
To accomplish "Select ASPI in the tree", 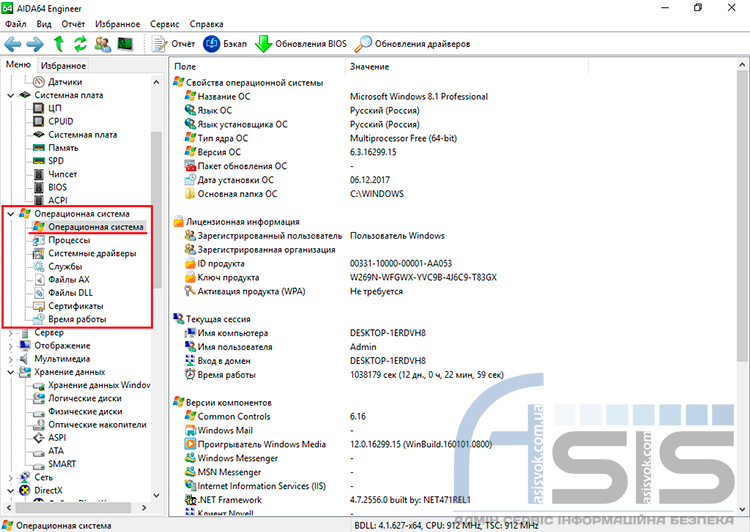I will pos(57,438).
